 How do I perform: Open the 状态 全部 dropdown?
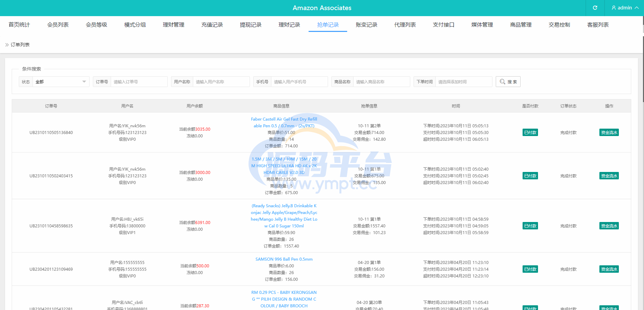(61, 82)
